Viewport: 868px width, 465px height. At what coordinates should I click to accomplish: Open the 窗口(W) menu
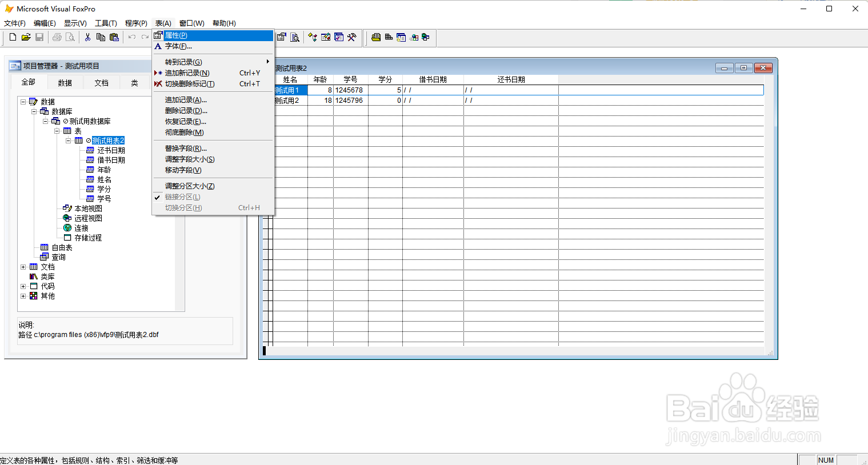192,23
